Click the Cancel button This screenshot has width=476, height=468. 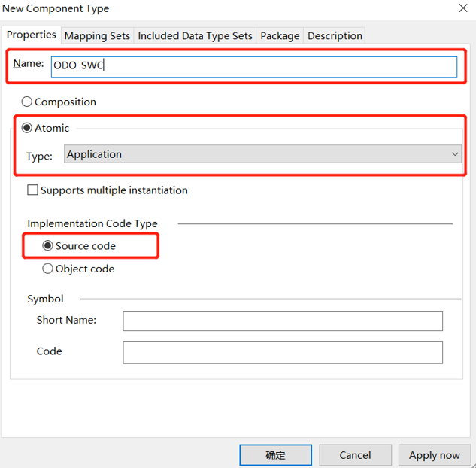pos(355,455)
